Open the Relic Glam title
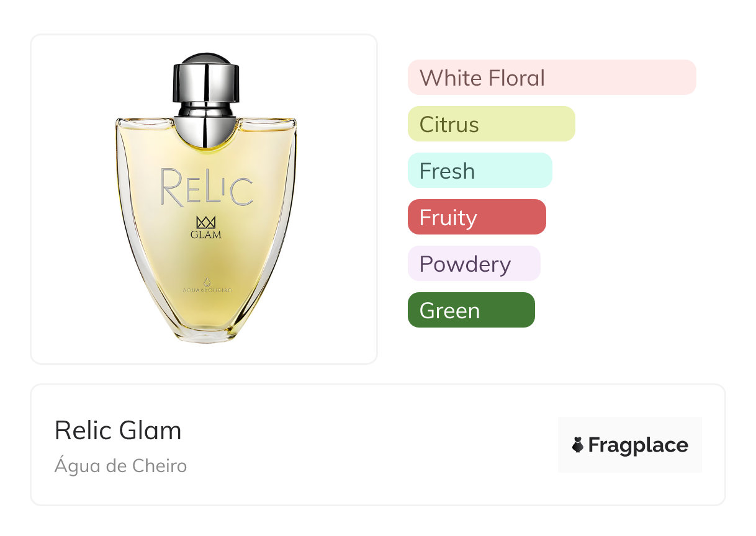This screenshot has width=756, height=536. click(118, 431)
